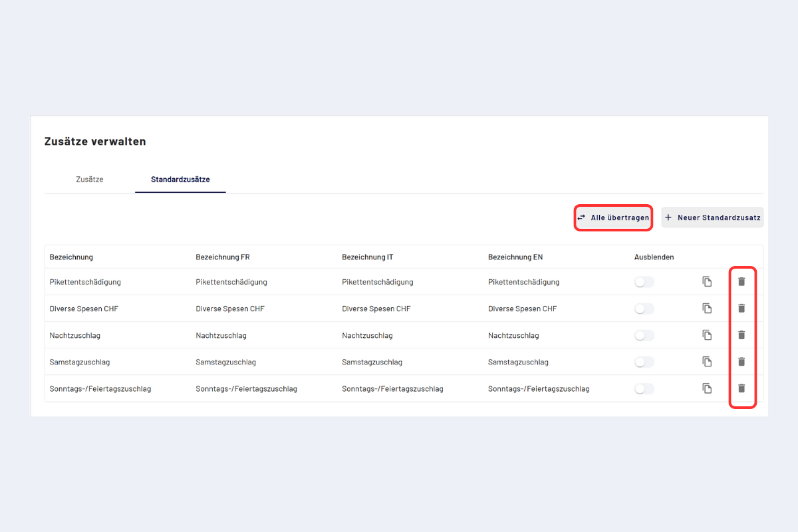This screenshot has width=798, height=532.
Task: Copy the Sonntags-/Feiertagszuschlag row
Action: [x=707, y=388]
